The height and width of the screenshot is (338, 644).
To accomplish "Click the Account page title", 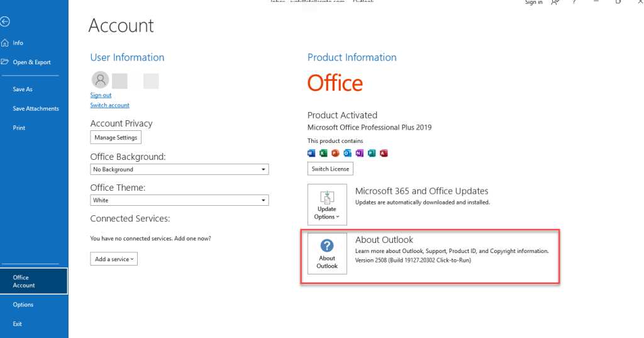I will (x=121, y=26).
